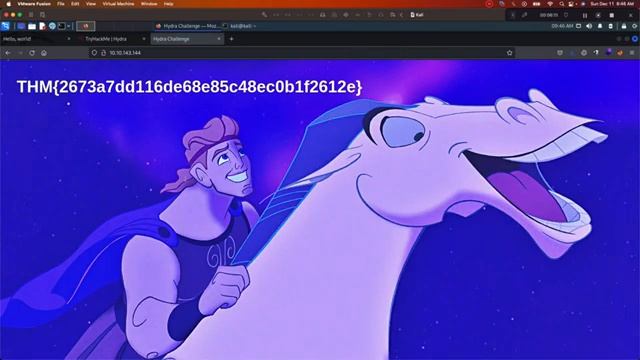Screen dimensions: 640x360
Task: Toggle the microphone in the recording bar
Action: (524, 15)
